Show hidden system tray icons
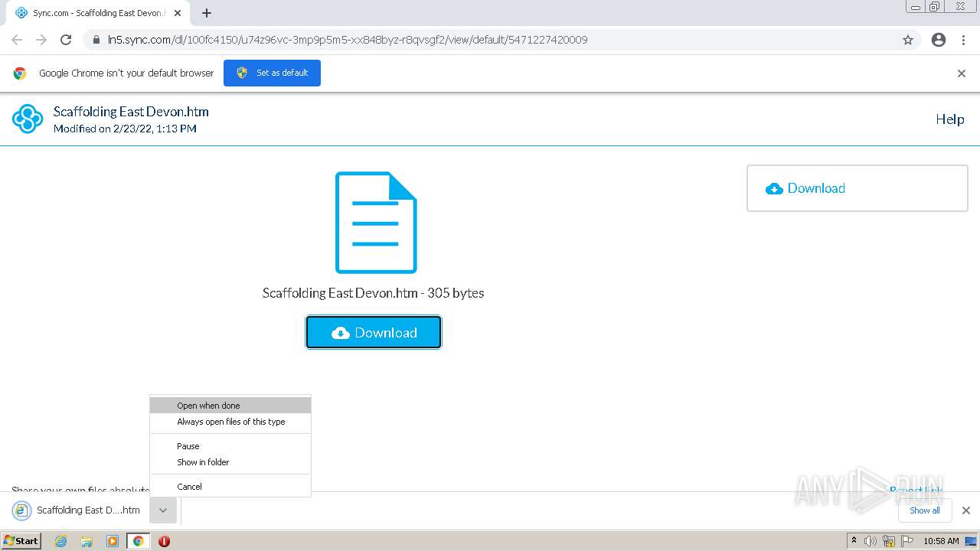Screen dimensions: 980x551 [854, 541]
